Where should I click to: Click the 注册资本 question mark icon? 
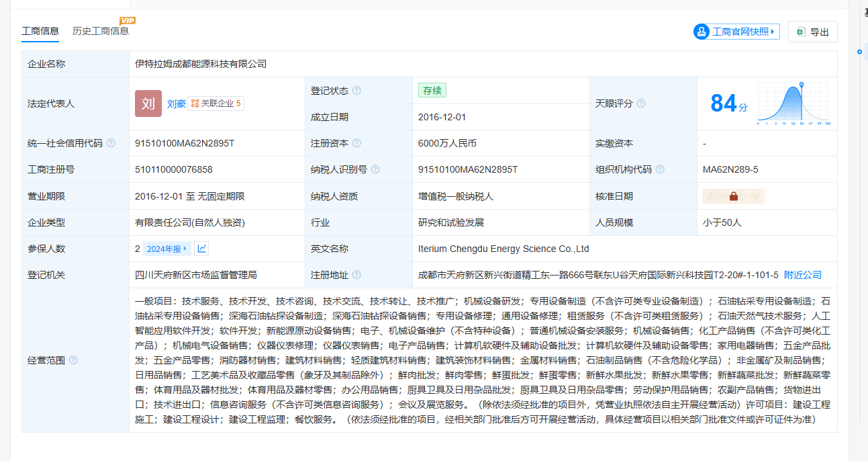click(x=356, y=143)
